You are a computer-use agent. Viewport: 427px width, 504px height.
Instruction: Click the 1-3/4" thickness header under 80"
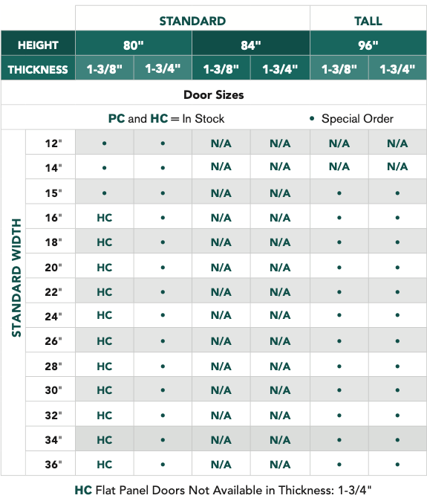click(x=163, y=68)
